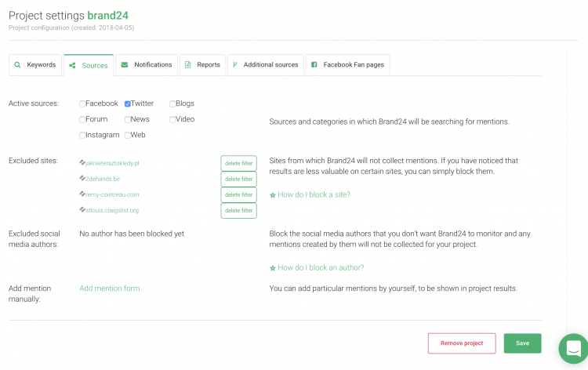Viewport: 588px width, 370px height.
Task: Click the link icon beside jaknieteraztokiedy.pl
Action: pos(82,163)
